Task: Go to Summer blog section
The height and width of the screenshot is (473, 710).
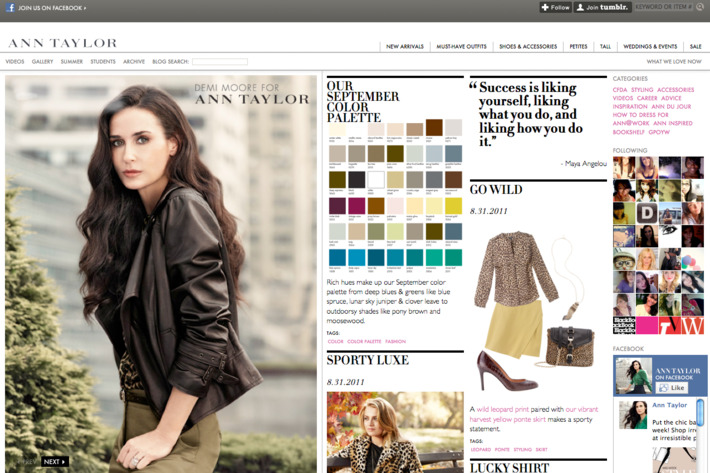Action: click(72, 62)
